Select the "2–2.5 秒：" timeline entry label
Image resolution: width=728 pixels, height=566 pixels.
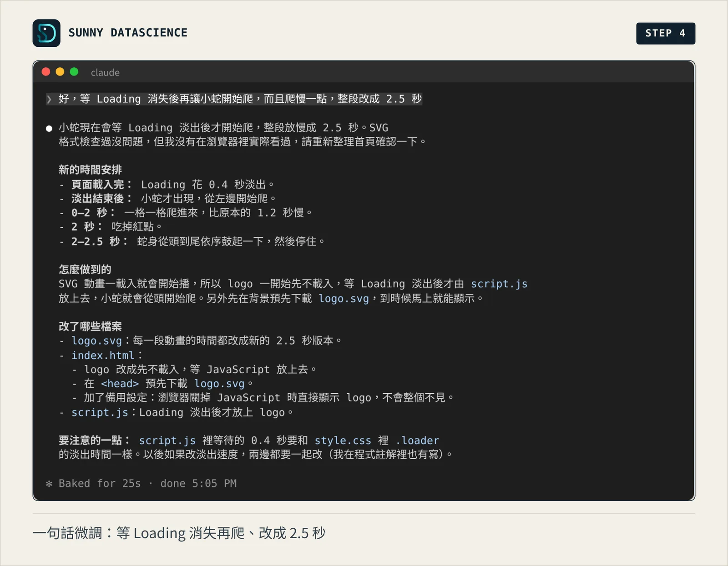click(x=100, y=241)
